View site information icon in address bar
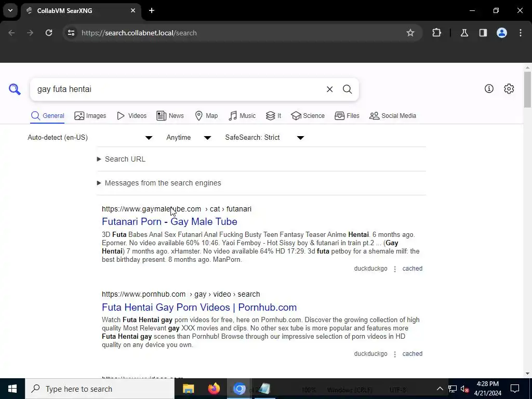Screen dimensions: 532x399 pyautogui.click(x=71, y=33)
